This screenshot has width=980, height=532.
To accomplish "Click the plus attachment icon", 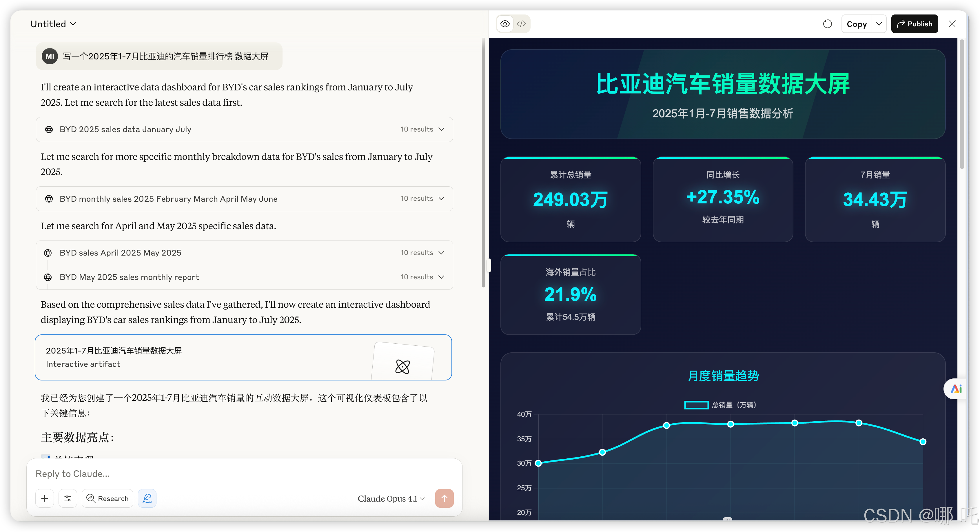I will [45, 498].
